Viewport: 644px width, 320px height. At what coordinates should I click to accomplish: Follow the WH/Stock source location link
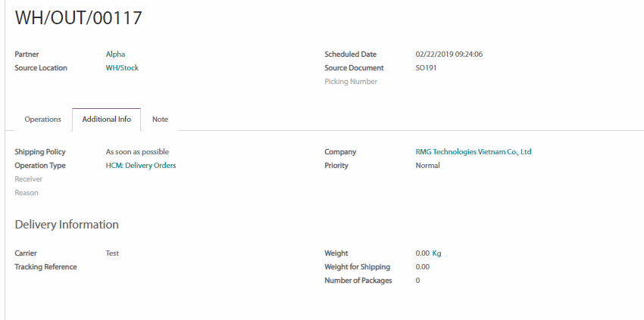[x=122, y=68]
